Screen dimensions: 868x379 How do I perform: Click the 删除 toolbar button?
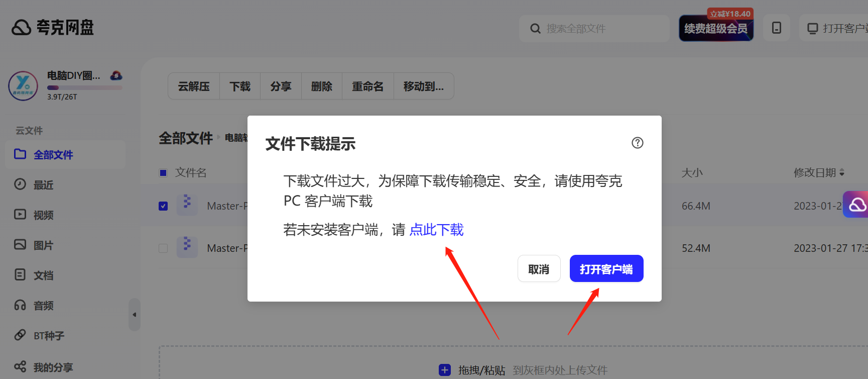(322, 86)
